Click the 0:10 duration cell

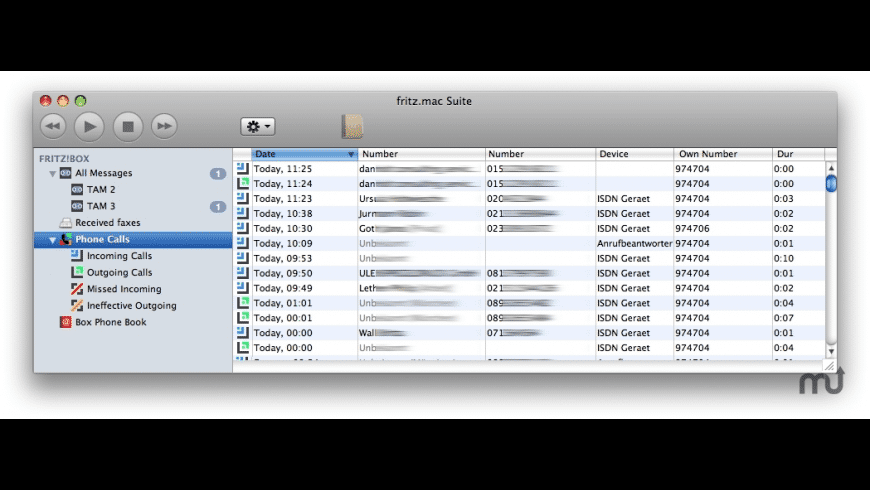[x=783, y=259]
